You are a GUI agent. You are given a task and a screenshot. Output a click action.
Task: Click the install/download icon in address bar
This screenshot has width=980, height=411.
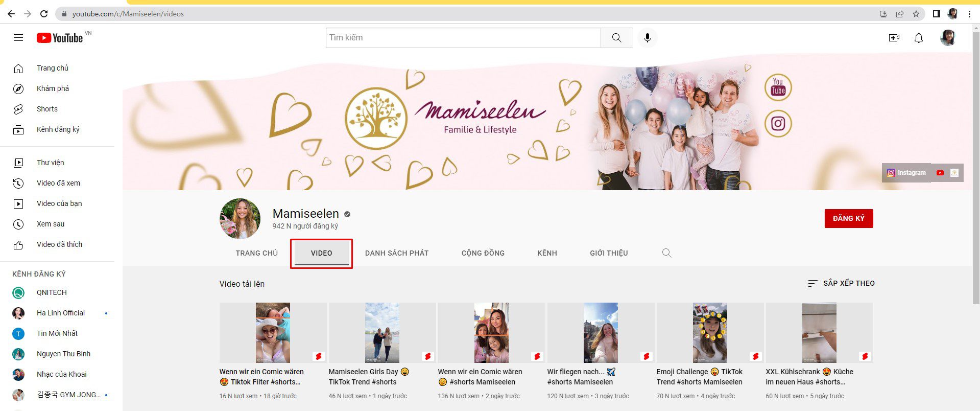pos(883,14)
